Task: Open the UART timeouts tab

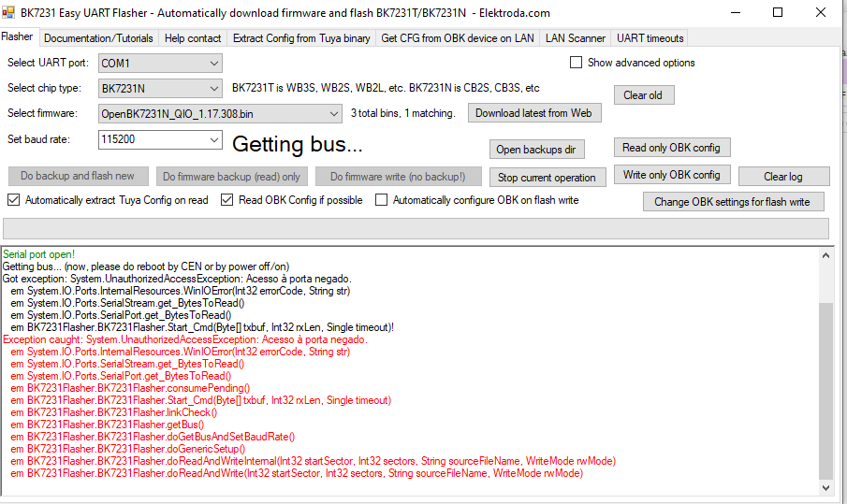Action: click(650, 38)
